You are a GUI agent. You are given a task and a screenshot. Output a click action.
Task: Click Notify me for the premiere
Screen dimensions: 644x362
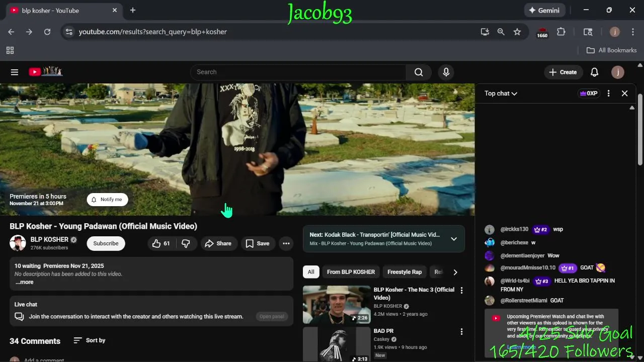tap(107, 200)
